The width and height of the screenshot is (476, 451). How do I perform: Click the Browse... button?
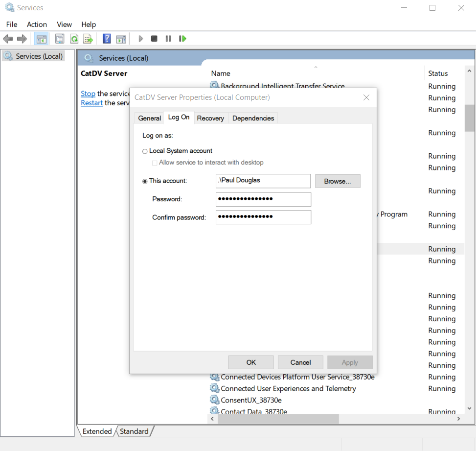338,181
